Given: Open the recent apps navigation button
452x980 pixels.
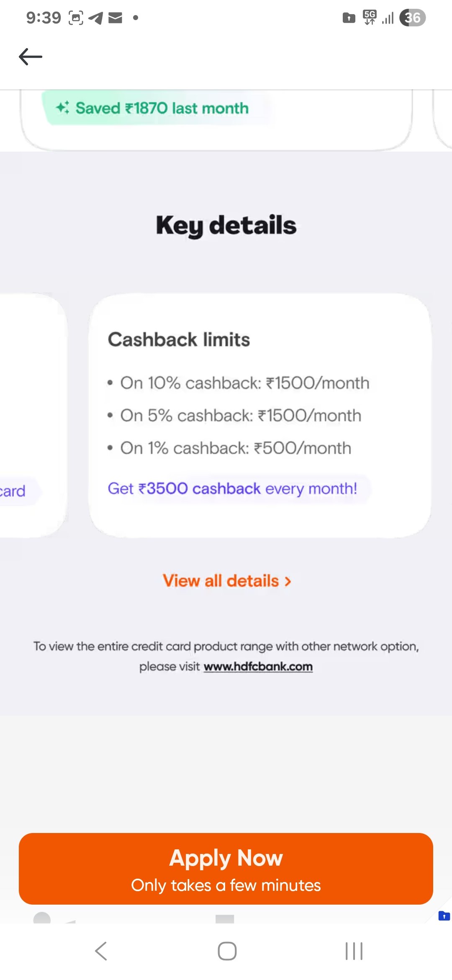Looking at the screenshot, I should tap(354, 951).
